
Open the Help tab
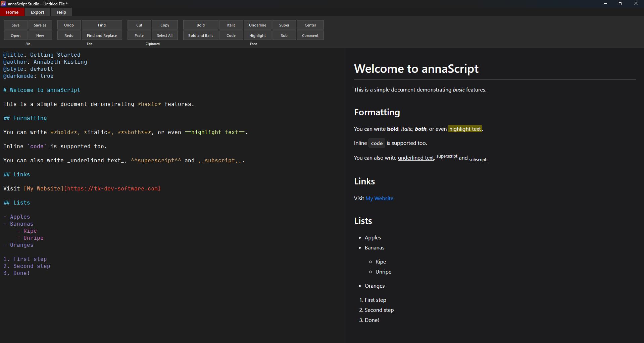point(61,12)
